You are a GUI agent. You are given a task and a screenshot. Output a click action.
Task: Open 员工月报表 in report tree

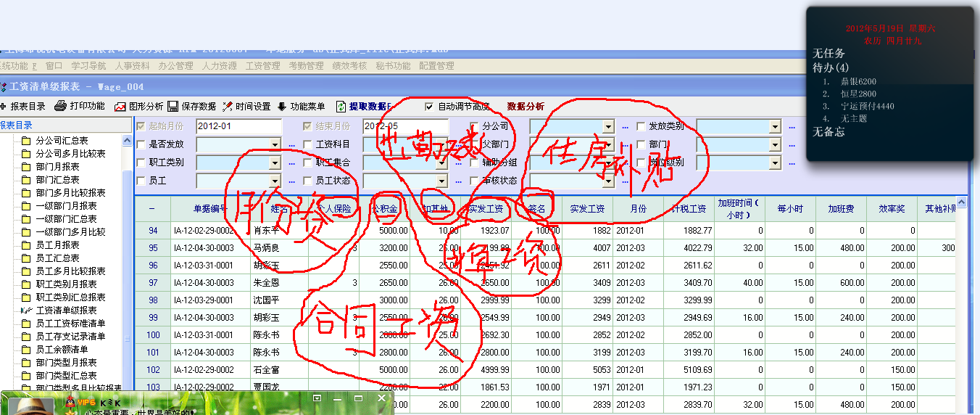point(57,245)
